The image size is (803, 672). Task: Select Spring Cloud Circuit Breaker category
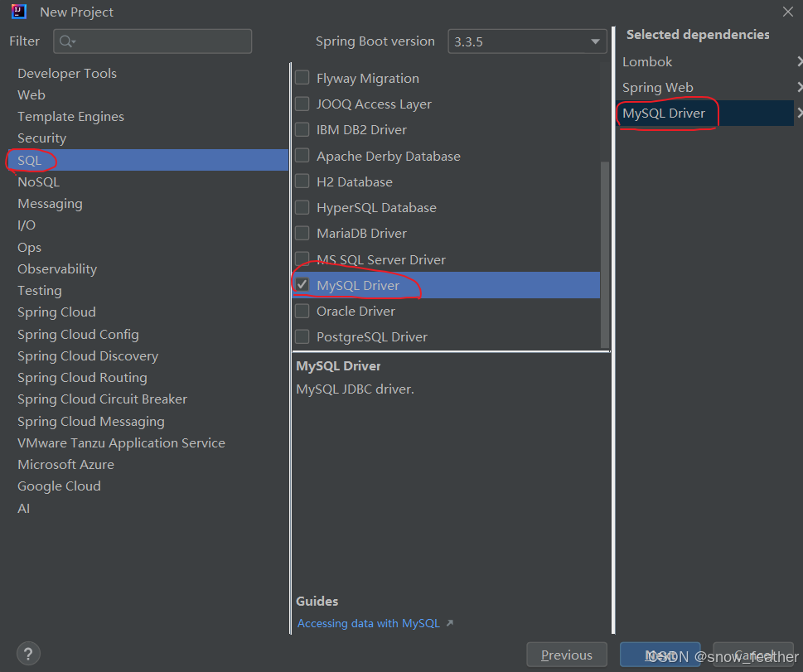pos(103,399)
